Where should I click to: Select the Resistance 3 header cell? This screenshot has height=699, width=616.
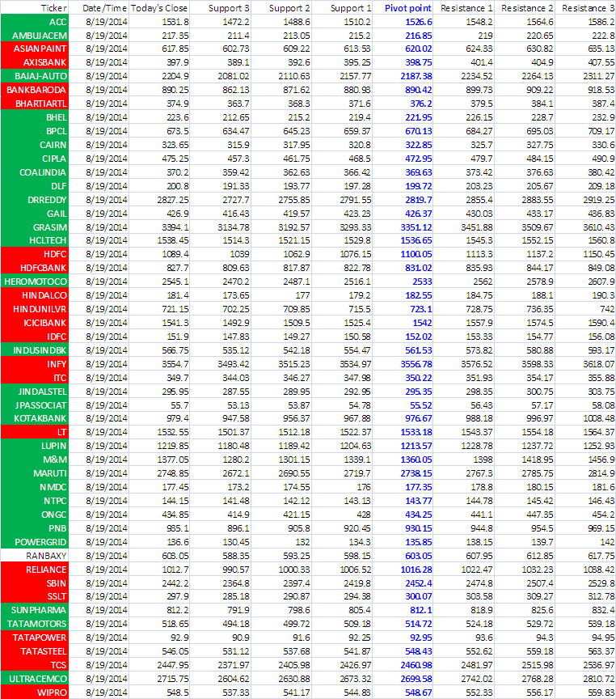coord(586,8)
